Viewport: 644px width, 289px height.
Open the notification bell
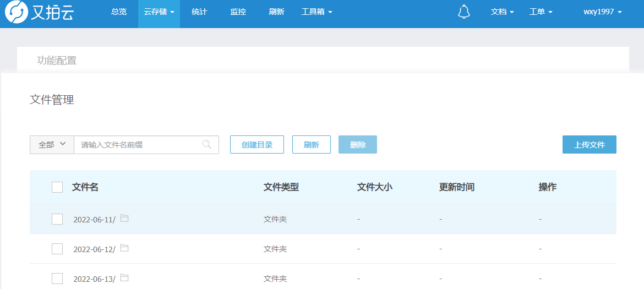click(464, 12)
